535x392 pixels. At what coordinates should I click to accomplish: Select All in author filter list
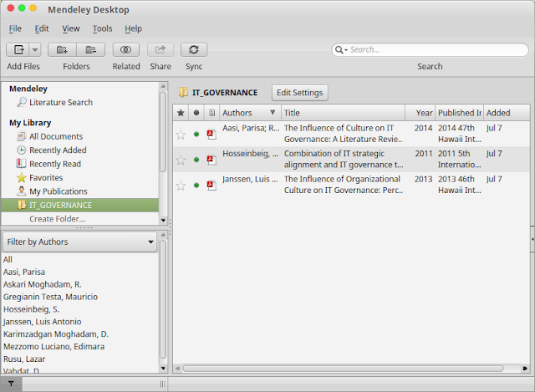pyautogui.click(x=8, y=260)
